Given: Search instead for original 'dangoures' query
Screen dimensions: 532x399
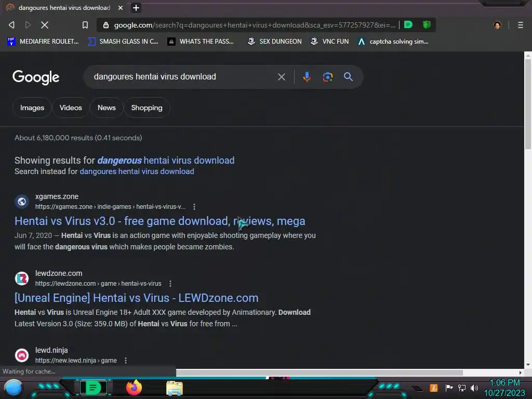Looking at the screenshot, I should click(137, 171).
